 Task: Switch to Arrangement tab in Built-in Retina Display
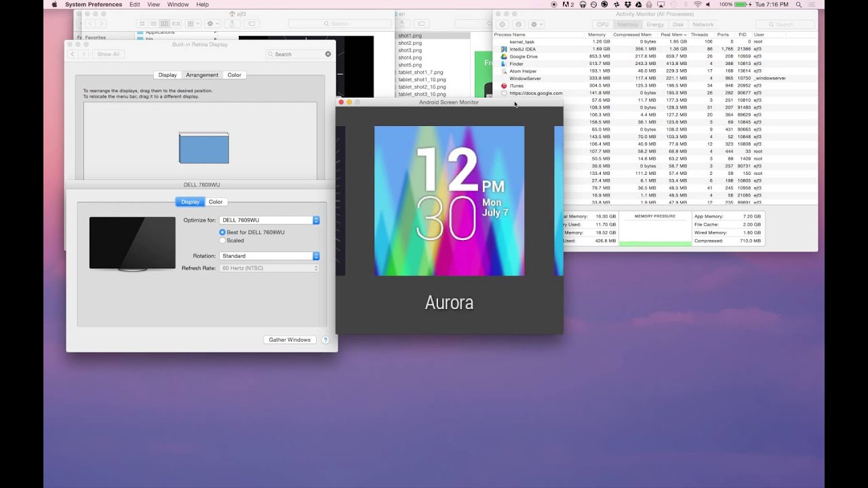pos(202,75)
